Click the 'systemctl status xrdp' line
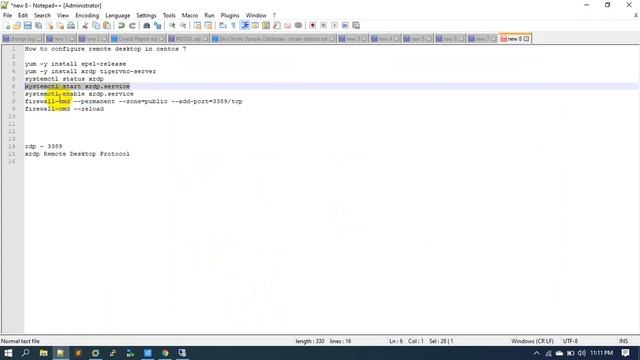 coord(64,79)
